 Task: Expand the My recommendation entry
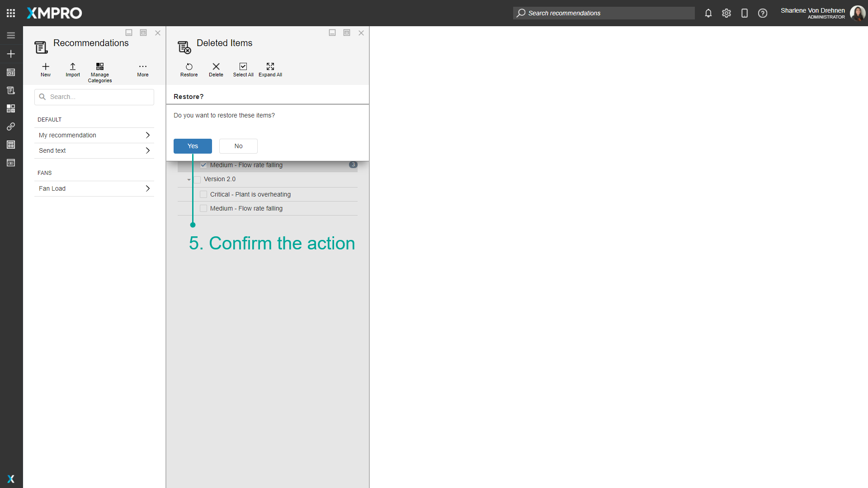(147, 135)
